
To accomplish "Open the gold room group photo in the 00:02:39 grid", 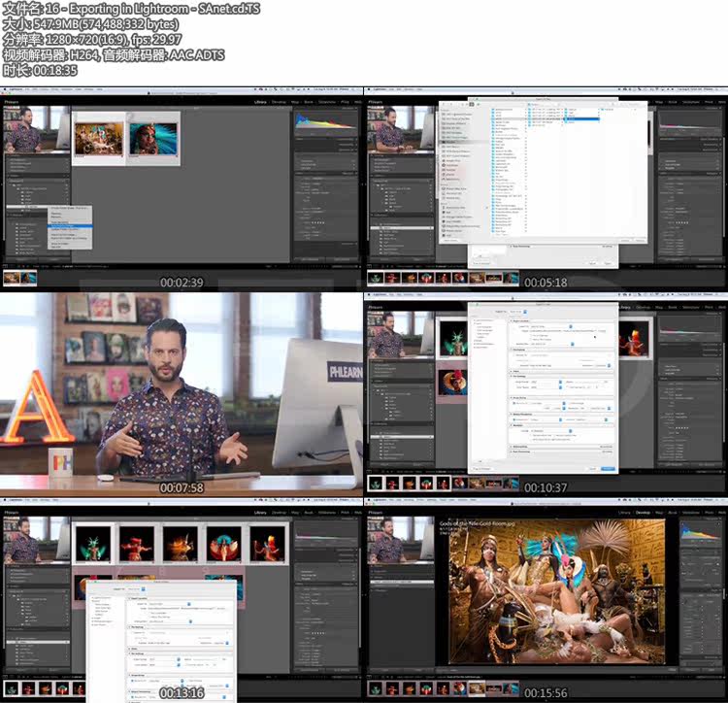I will click(99, 139).
